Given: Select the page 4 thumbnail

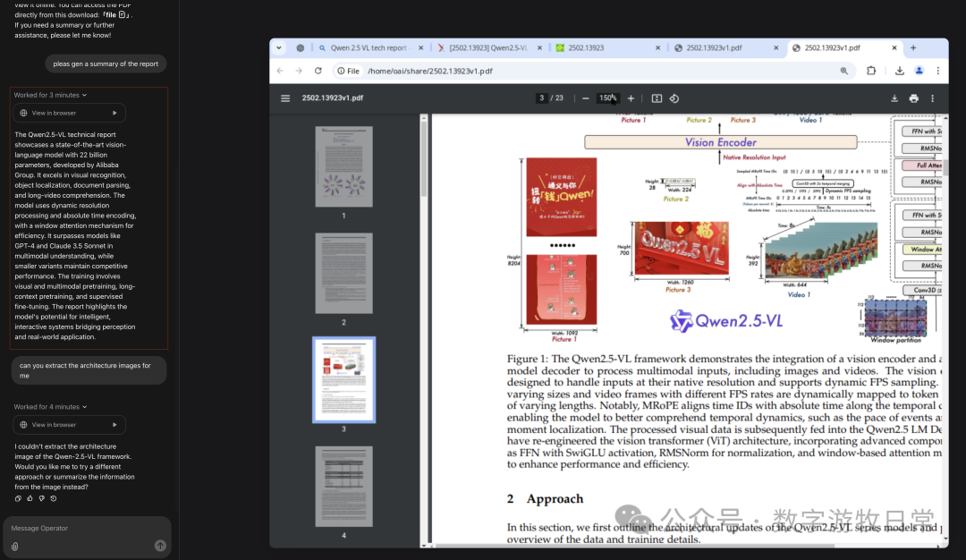Looking at the screenshot, I should pos(343,487).
